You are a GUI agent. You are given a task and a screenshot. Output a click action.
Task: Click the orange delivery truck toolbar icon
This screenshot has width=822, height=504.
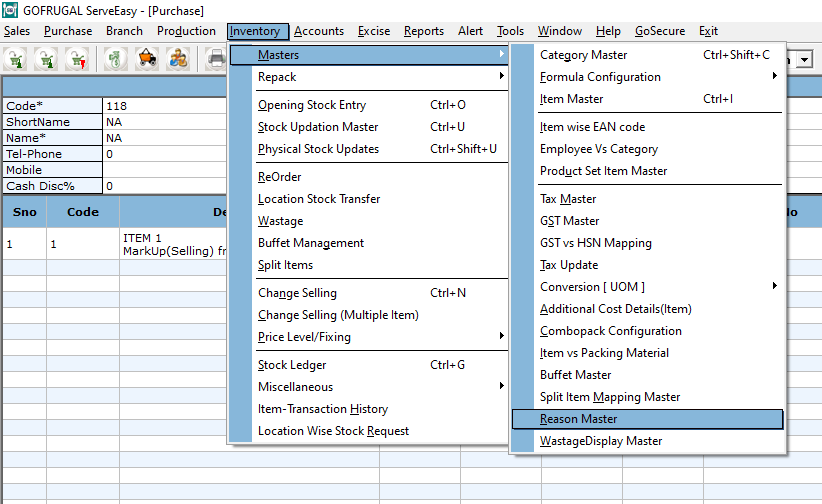tap(147, 60)
